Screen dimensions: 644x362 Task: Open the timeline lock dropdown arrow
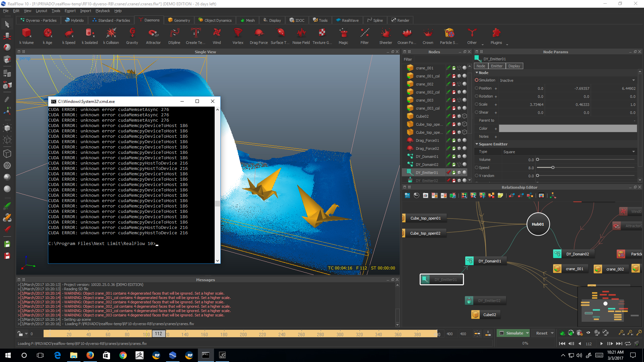click(x=26, y=334)
